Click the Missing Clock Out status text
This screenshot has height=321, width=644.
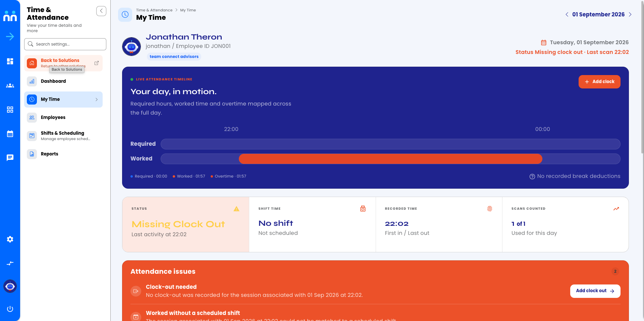tap(178, 224)
